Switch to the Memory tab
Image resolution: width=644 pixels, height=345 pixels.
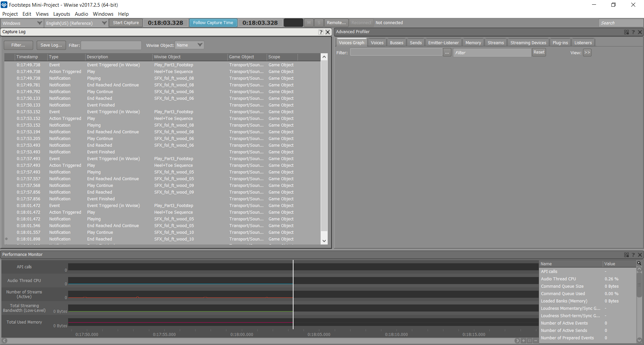tap(473, 43)
